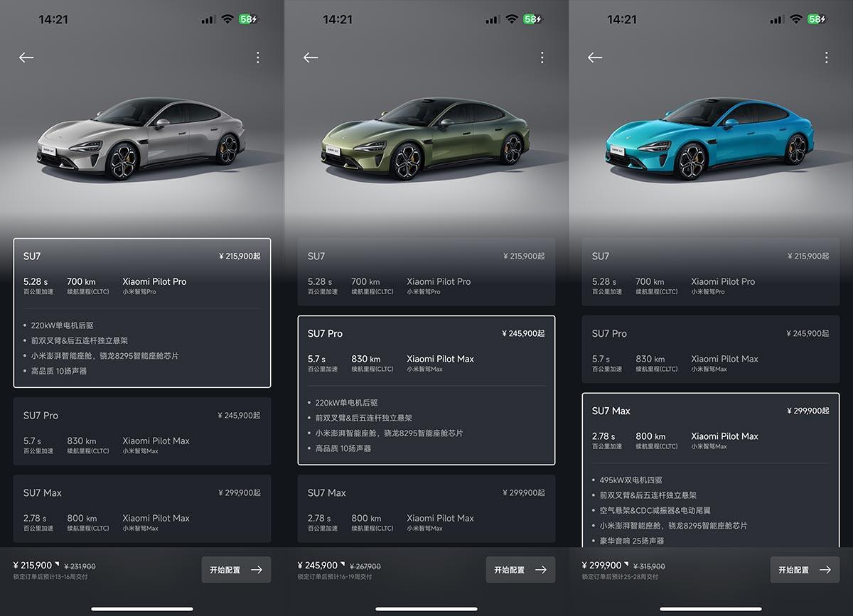Tap battery indicator above the gray car
This screenshot has height=616, width=853.
(x=249, y=19)
